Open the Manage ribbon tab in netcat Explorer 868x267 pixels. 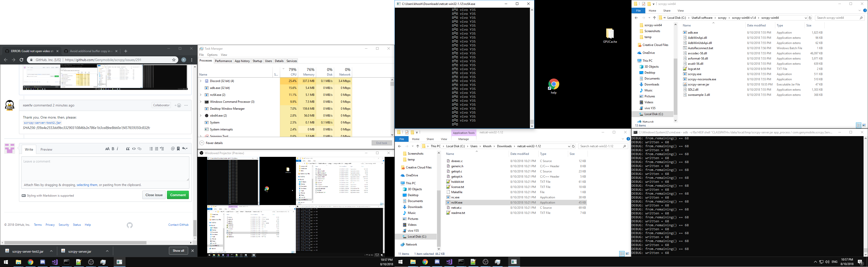463,139
